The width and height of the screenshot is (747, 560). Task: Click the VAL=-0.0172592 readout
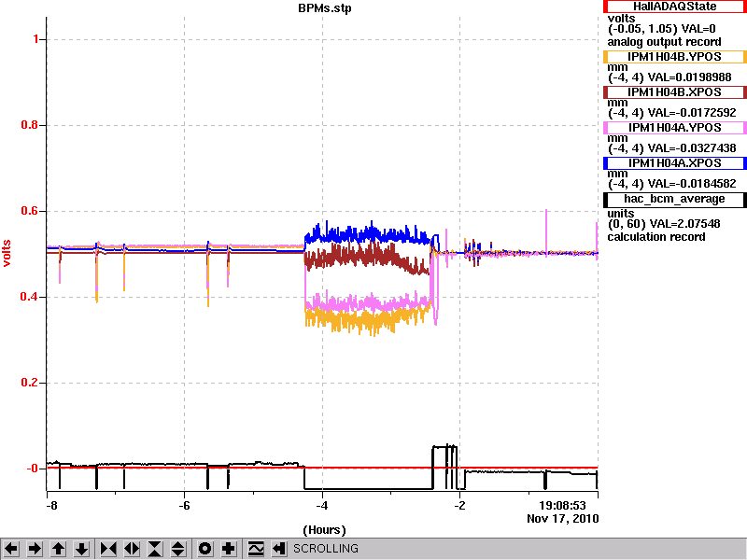692,113
